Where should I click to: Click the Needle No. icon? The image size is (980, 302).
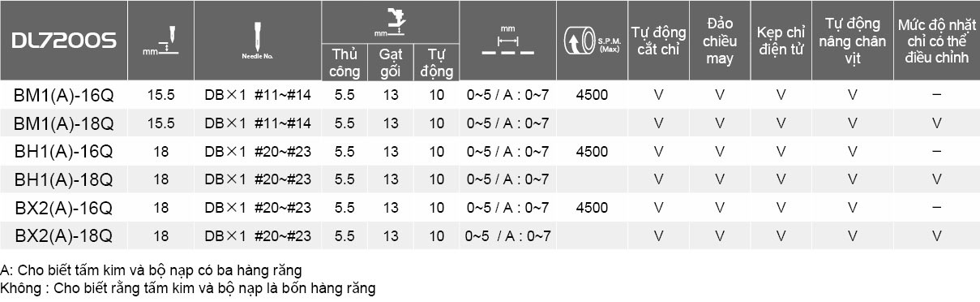[256, 41]
